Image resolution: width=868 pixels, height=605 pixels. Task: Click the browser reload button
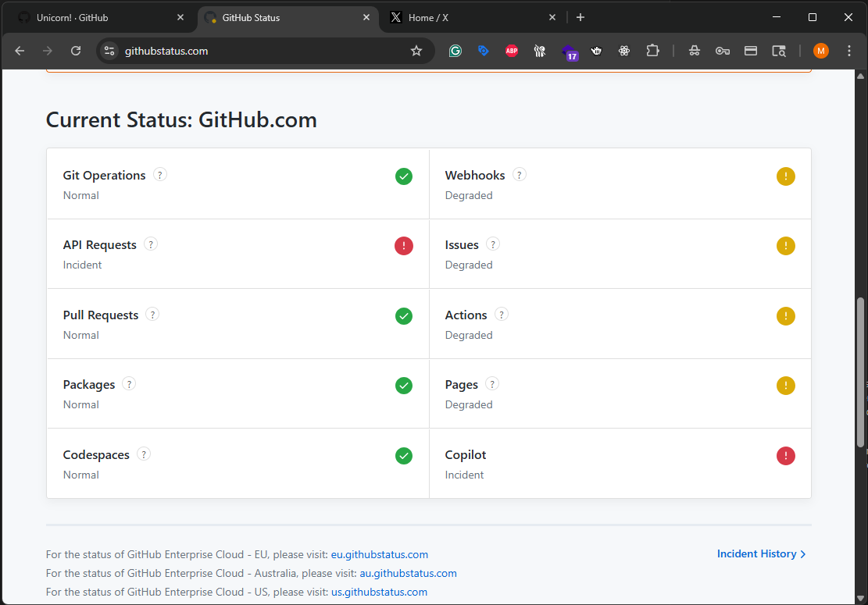pyautogui.click(x=76, y=51)
